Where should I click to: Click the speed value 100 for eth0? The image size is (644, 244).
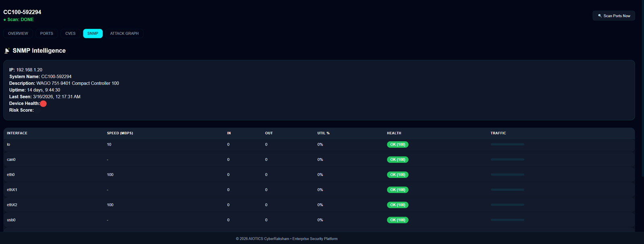110,175
